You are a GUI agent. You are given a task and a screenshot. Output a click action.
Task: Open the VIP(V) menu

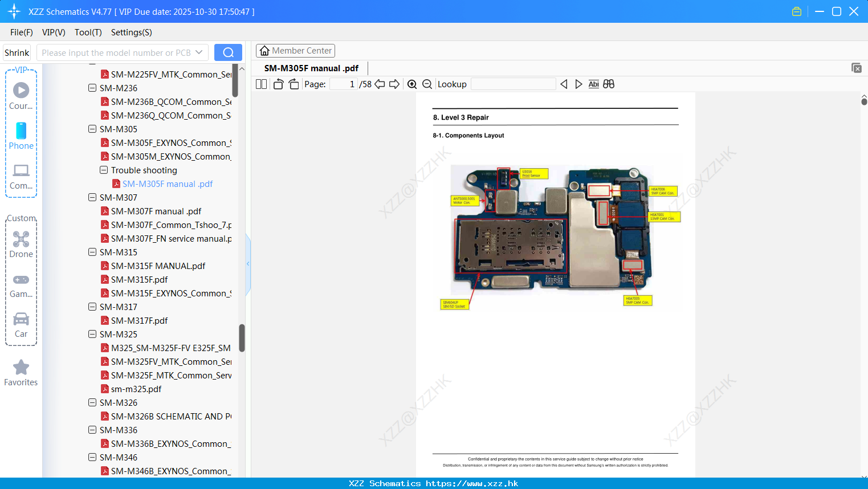pos(54,32)
